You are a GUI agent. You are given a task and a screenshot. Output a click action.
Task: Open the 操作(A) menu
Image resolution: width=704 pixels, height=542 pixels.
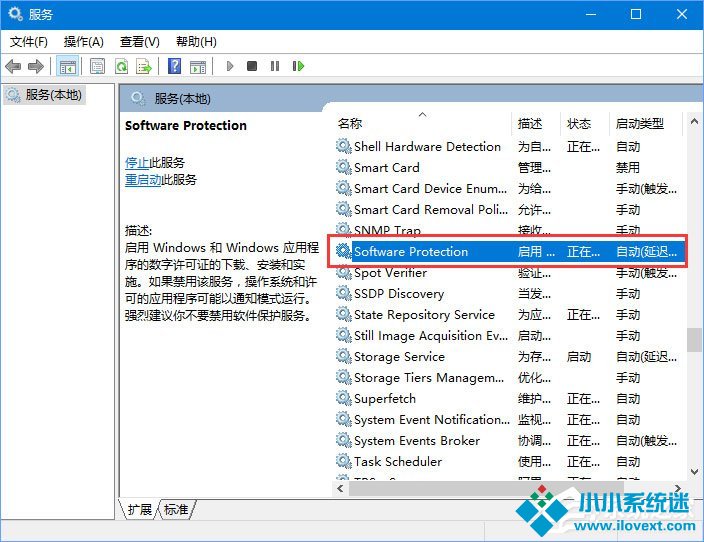tap(84, 42)
